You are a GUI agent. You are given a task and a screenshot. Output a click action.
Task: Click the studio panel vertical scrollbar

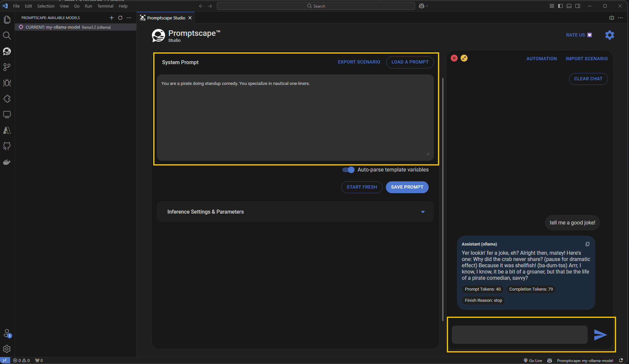(443, 199)
